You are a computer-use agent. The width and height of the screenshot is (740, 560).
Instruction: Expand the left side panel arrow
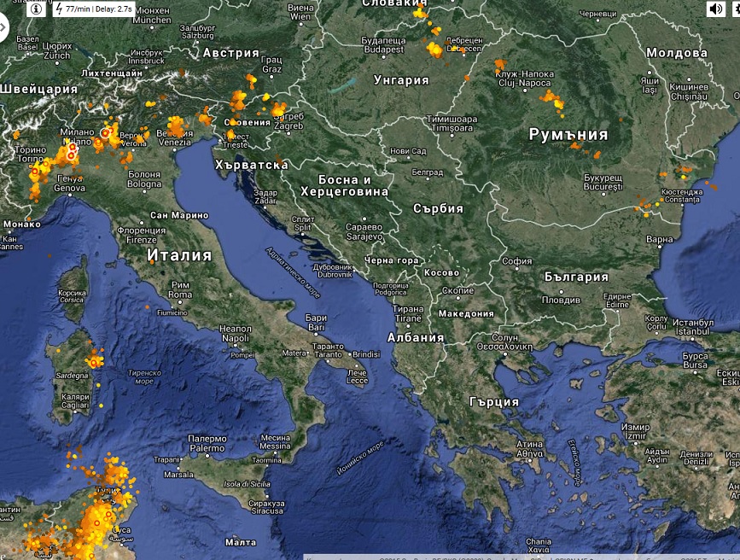[x=3, y=28]
